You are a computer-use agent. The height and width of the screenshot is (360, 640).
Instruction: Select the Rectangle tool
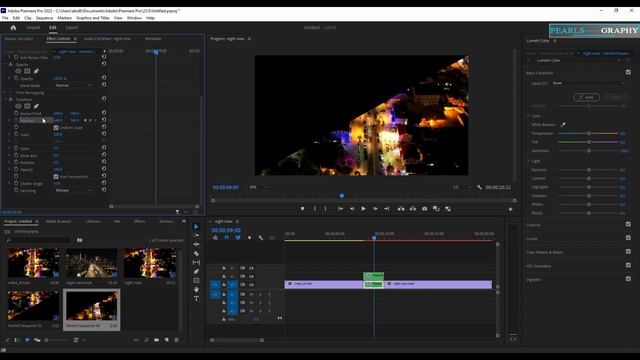click(x=196, y=280)
